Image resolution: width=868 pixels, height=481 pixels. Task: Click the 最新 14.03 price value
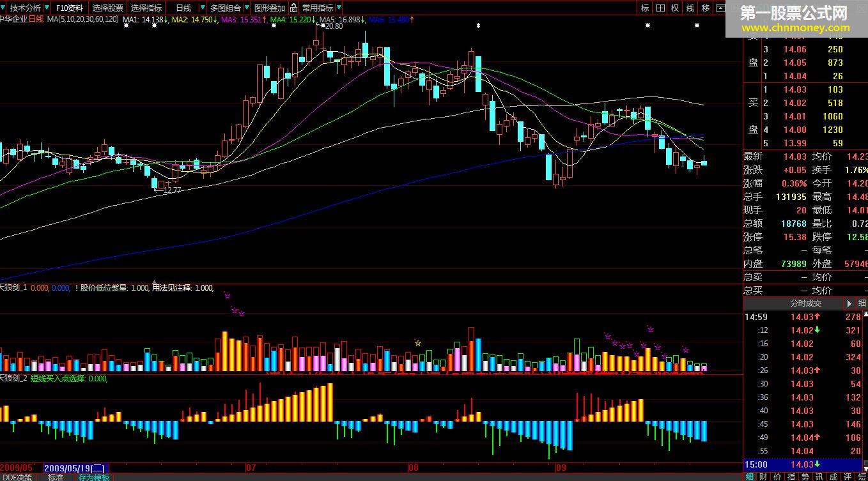click(795, 156)
